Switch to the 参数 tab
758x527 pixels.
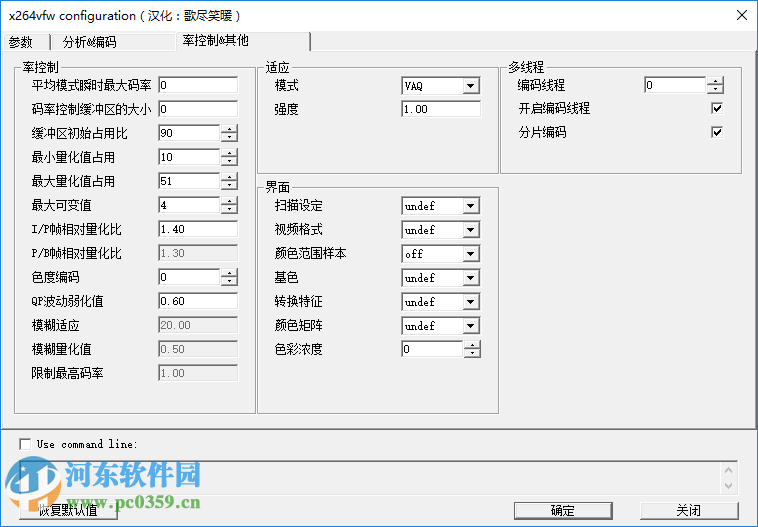(x=26, y=42)
